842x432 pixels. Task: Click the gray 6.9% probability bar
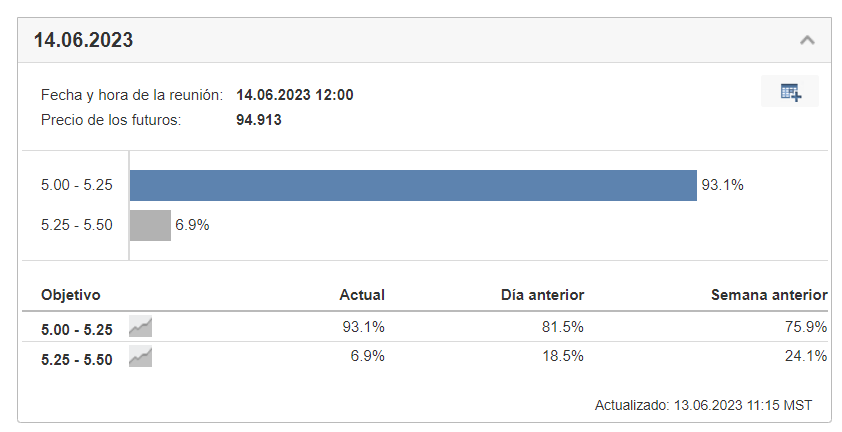coord(150,225)
